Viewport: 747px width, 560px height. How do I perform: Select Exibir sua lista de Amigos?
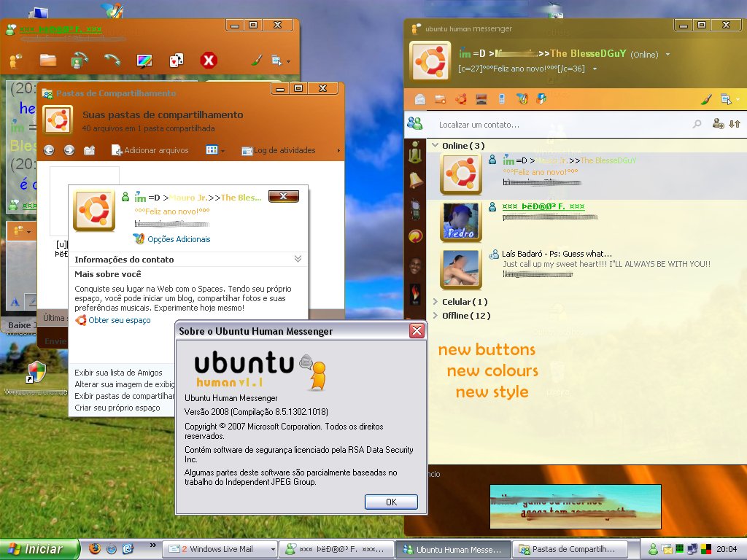pos(118,373)
